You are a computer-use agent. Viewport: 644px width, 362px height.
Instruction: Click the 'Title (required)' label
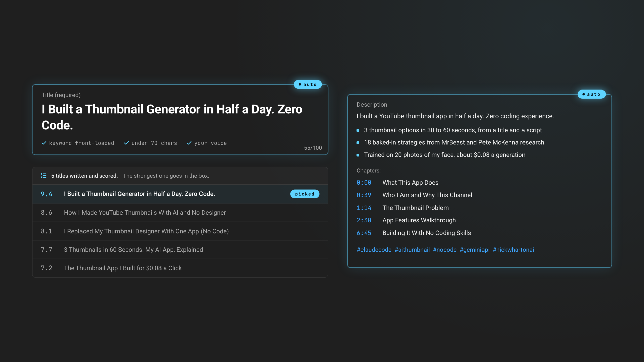pyautogui.click(x=61, y=95)
